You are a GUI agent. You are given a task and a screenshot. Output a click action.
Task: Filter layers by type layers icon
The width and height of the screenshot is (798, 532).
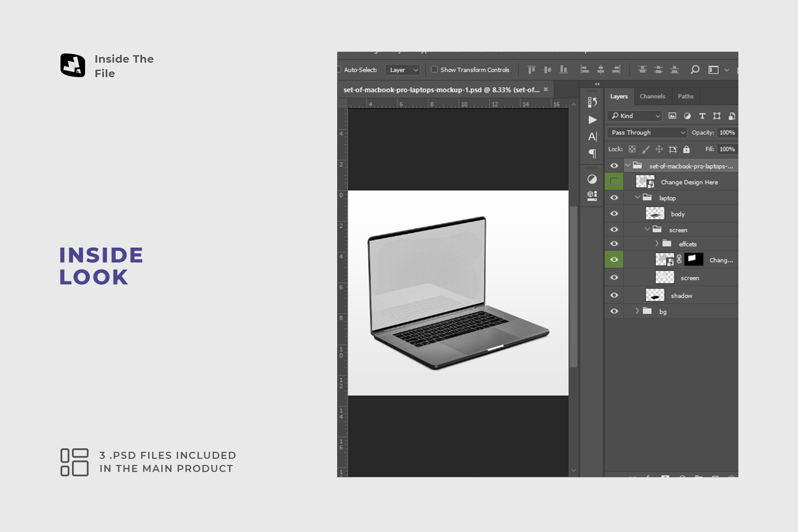click(702, 116)
